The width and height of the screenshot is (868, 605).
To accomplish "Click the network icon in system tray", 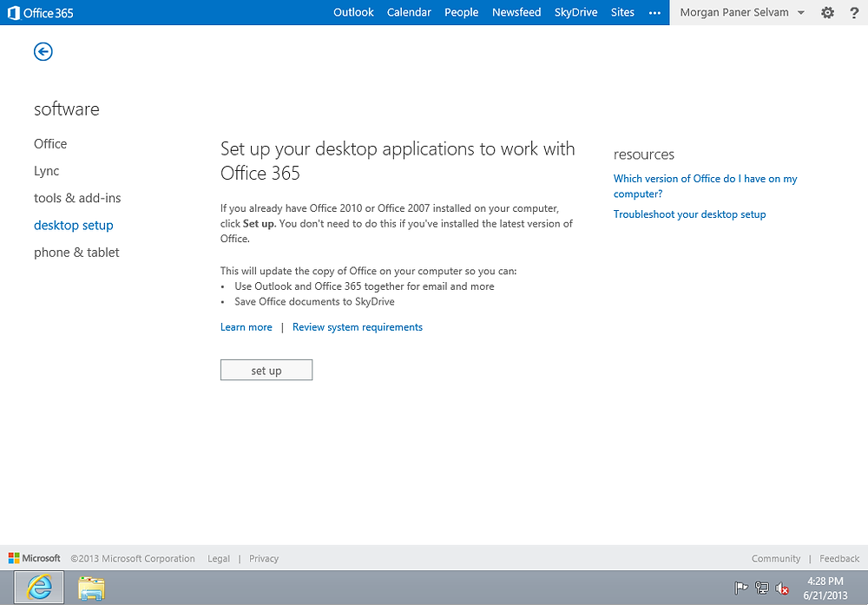I will tap(762, 588).
